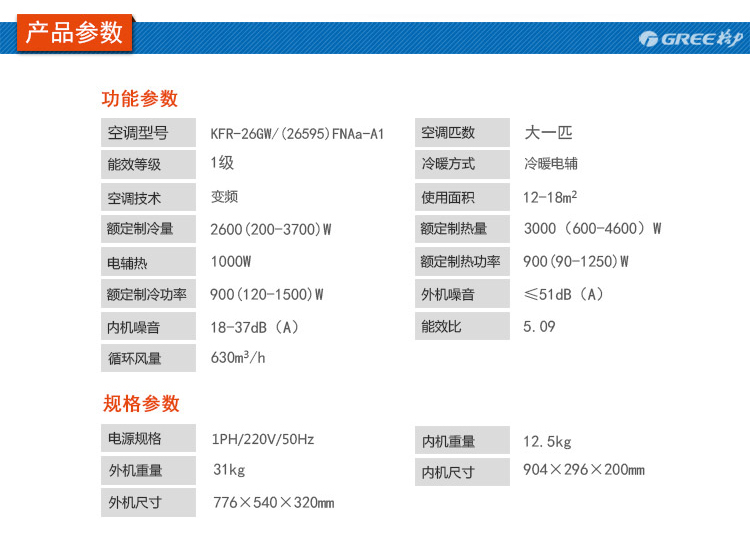This screenshot has width=750, height=534.
Task: Click the 产品参数 orange banner label
Action: (x=74, y=33)
